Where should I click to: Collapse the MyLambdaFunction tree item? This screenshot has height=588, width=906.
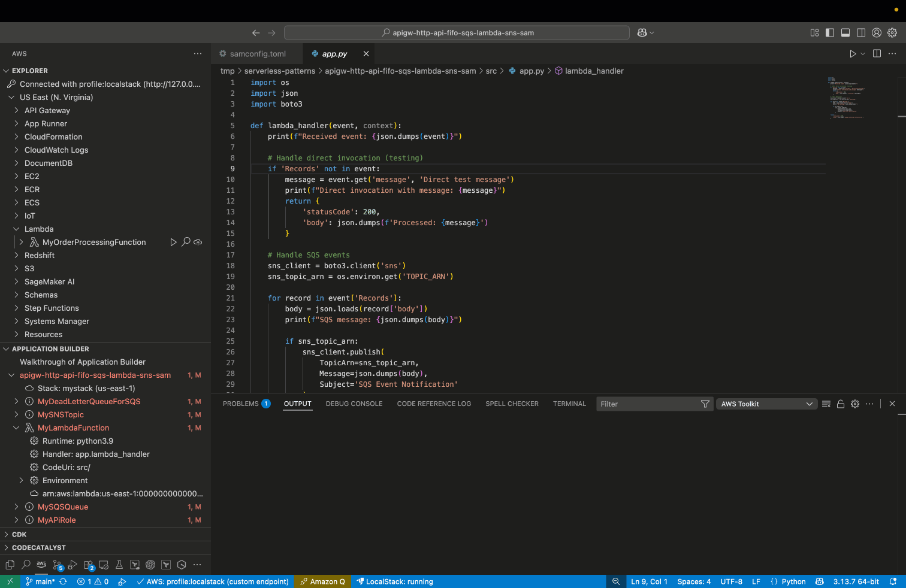click(x=16, y=428)
